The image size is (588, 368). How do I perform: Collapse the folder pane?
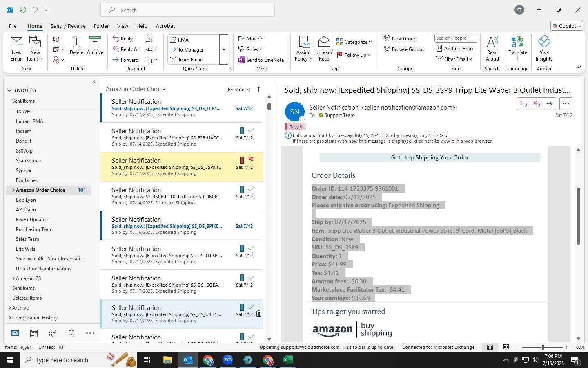pos(94,82)
